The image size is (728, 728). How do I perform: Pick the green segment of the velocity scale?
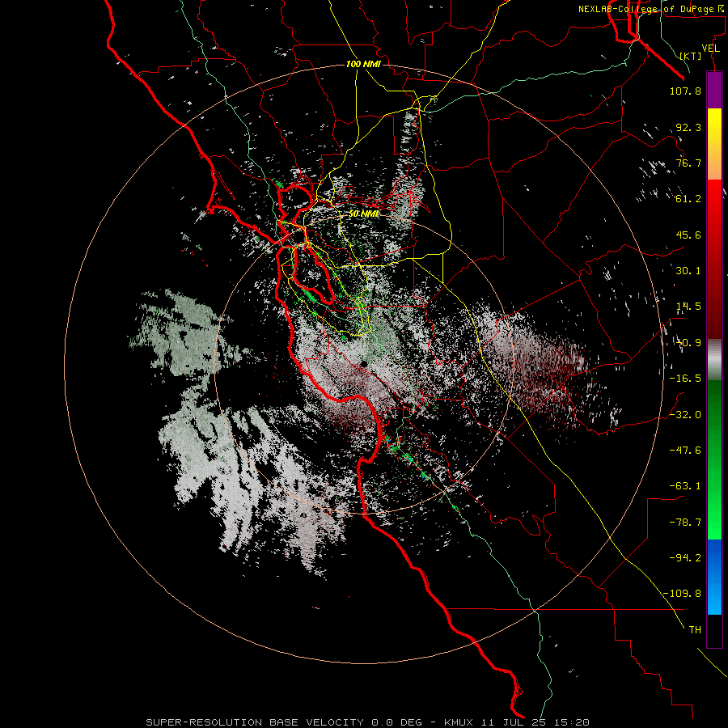(714, 459)
